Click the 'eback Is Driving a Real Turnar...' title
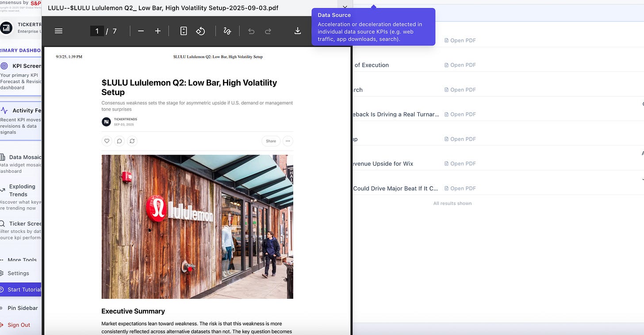This screenshot has width=644, height=335. (x=396, y=114)
